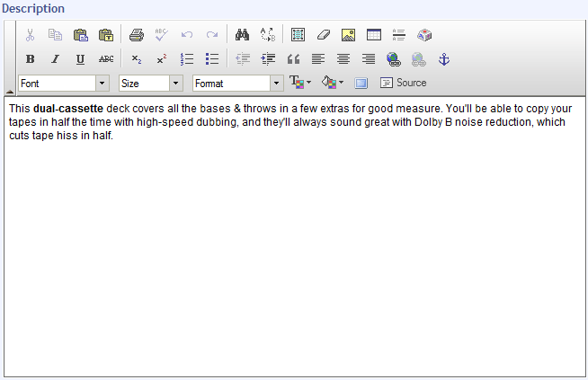Open the text color picker

pyautogui.click(x=299, y=83)
